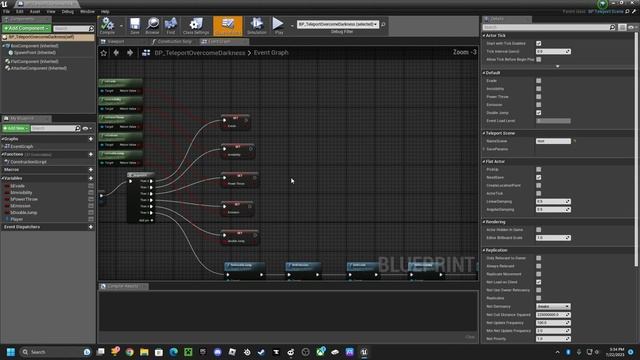Open the Find tool in toolbar

pos(171,25)
